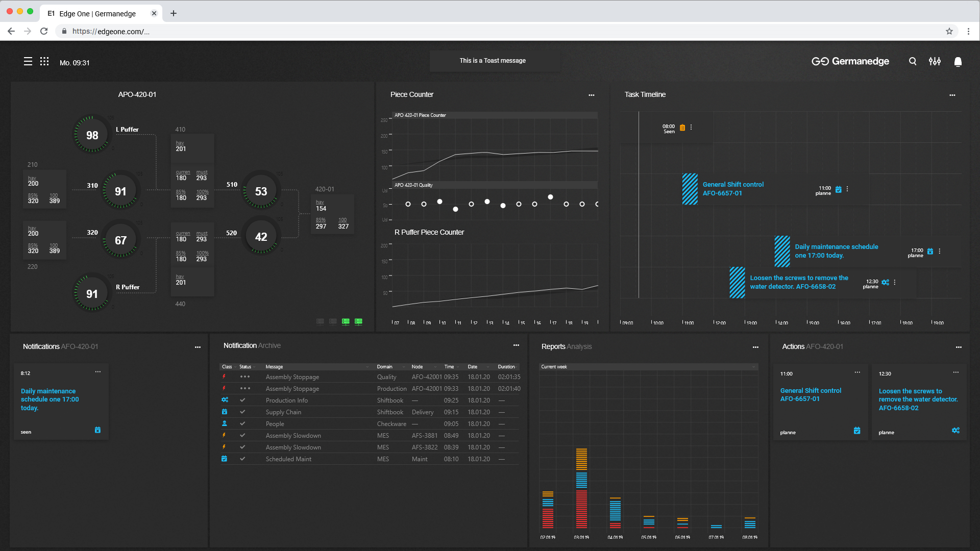
Task: Open the hamburger menu
Action: pyautogui.click(x=28, y=62)
